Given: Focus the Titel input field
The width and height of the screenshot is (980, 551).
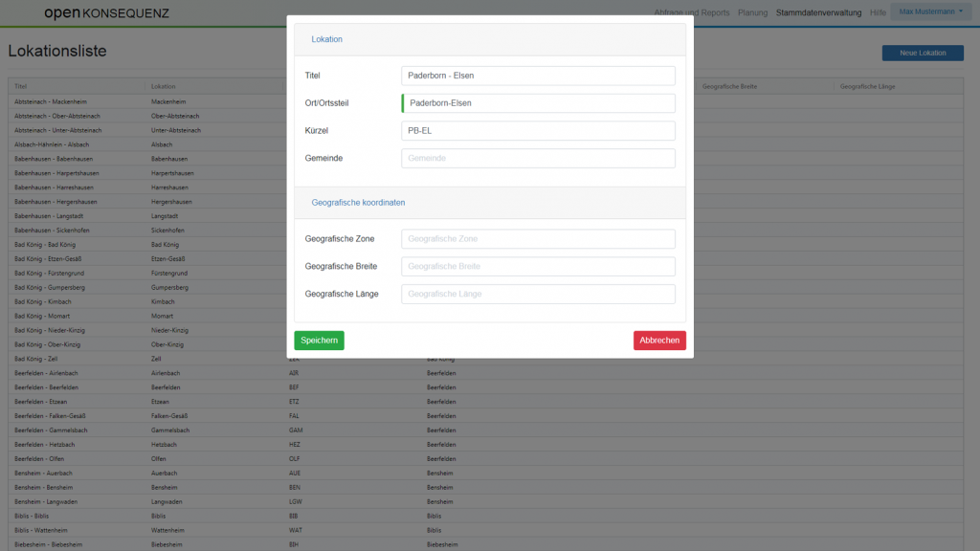Looking at the screenshot, I should click(x=538, y=76).
